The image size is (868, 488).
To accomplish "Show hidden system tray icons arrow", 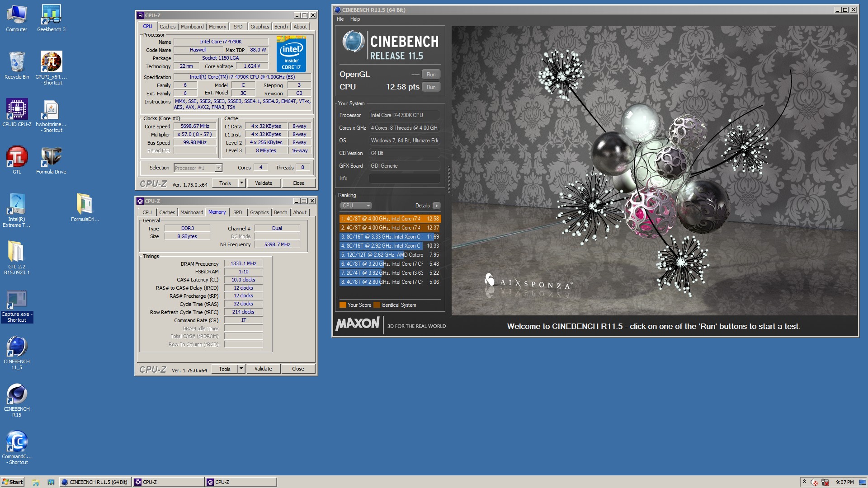I will click(x=804, y=482).
